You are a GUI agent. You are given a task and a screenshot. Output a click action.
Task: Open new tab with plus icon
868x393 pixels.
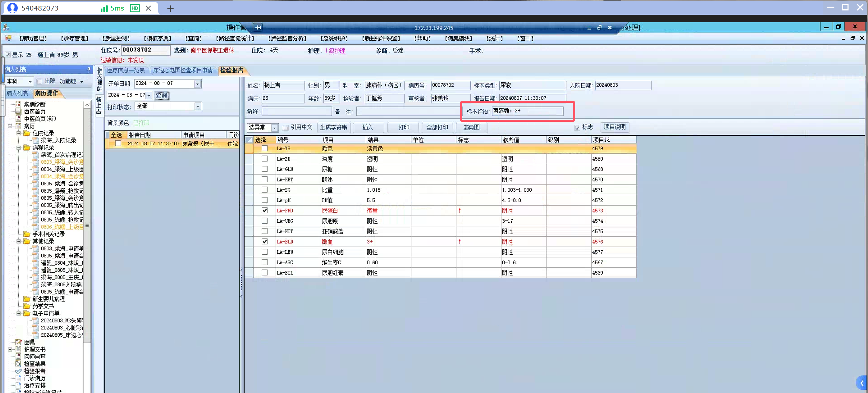pos(171,8)
